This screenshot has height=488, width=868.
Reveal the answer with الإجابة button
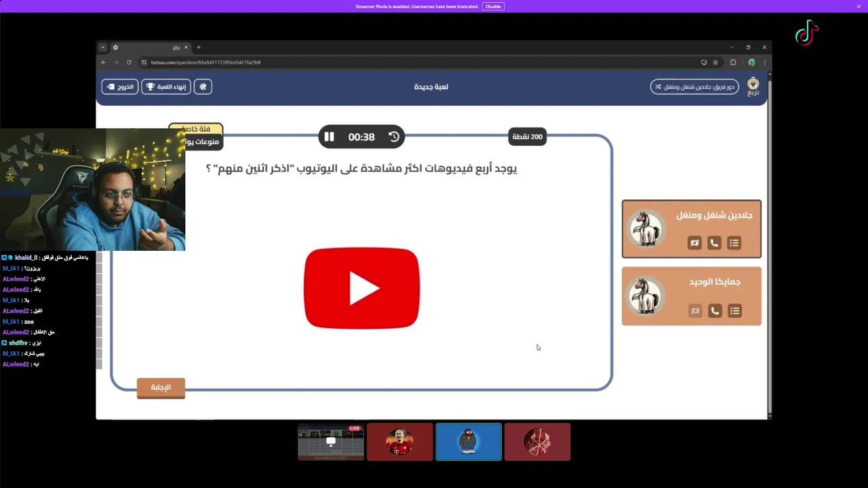click(161, 388)
